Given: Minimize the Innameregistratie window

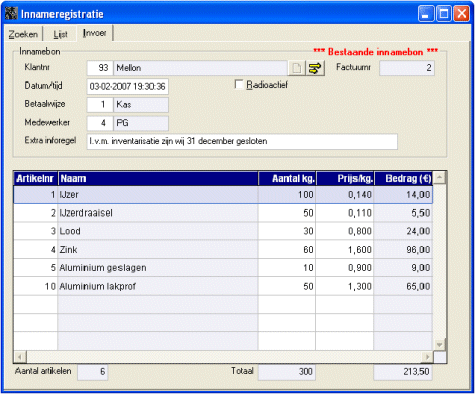Looking at the screenshot, I should tap(426, 14).
